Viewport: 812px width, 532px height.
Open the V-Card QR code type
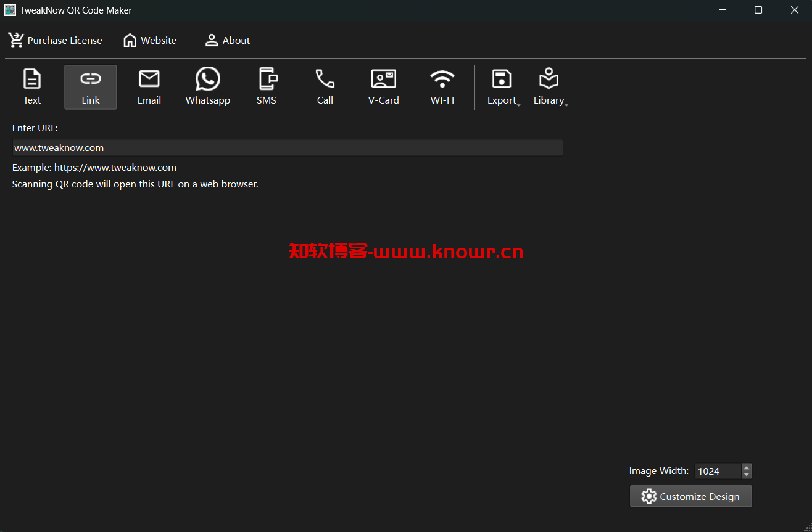[384, 87]
